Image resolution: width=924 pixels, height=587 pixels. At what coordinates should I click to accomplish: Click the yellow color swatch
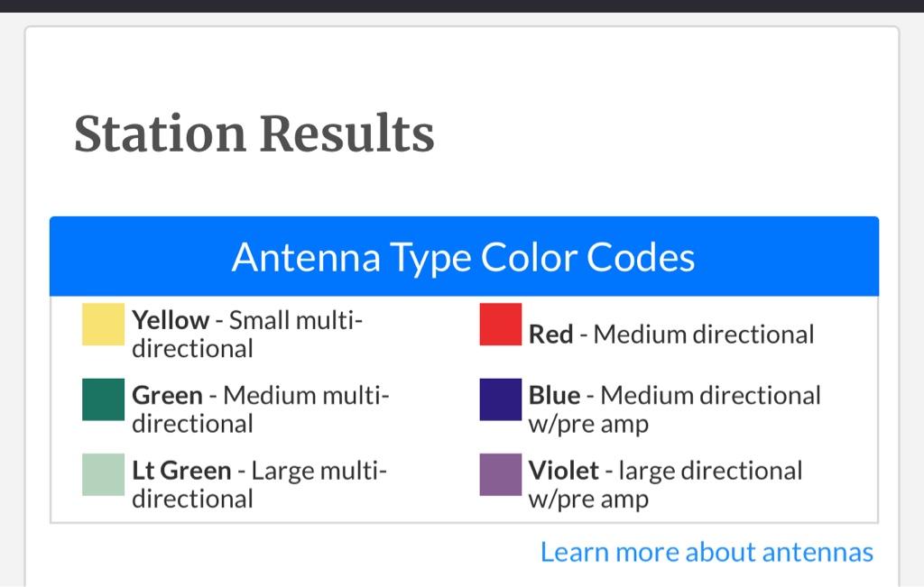pos(103,324)
